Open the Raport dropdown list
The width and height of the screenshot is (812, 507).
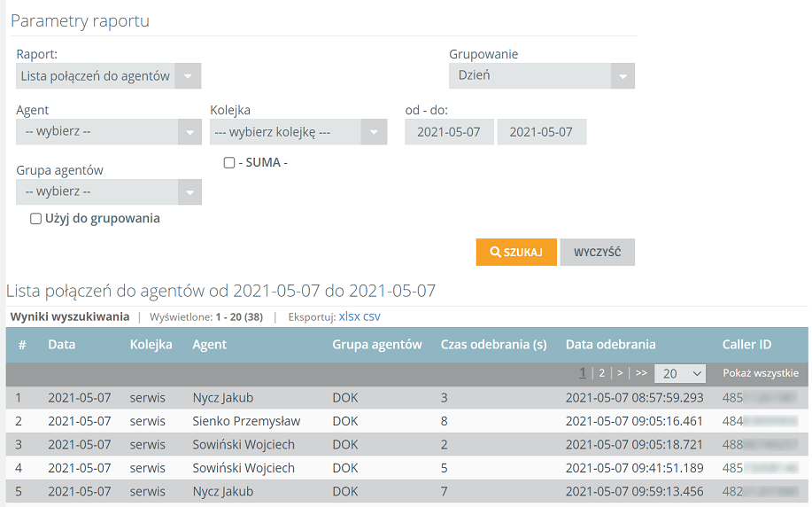point(108,76)
